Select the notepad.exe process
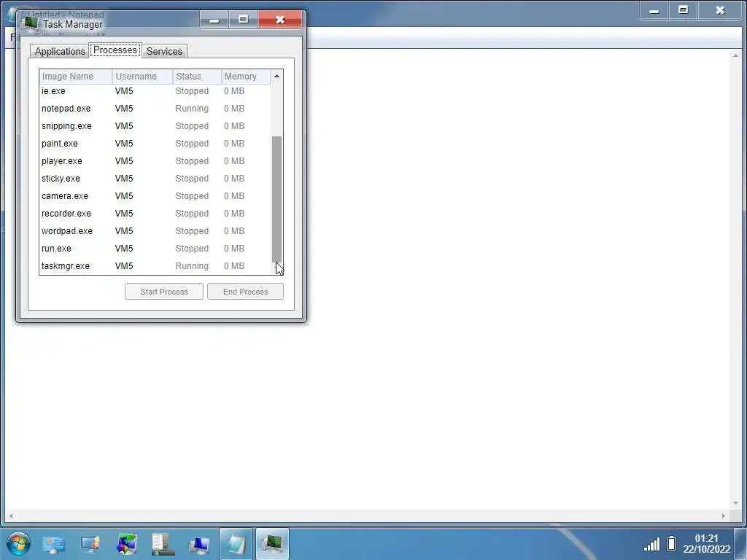Screen dimensions: 747x560 click(x=155, y=109)
